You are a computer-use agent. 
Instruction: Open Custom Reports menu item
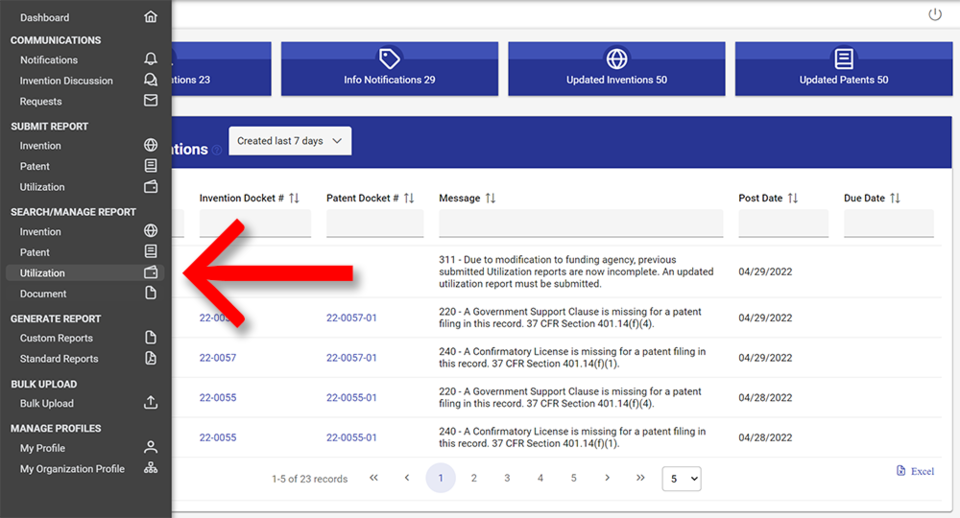pyautogui.click(x=56, y=338)
